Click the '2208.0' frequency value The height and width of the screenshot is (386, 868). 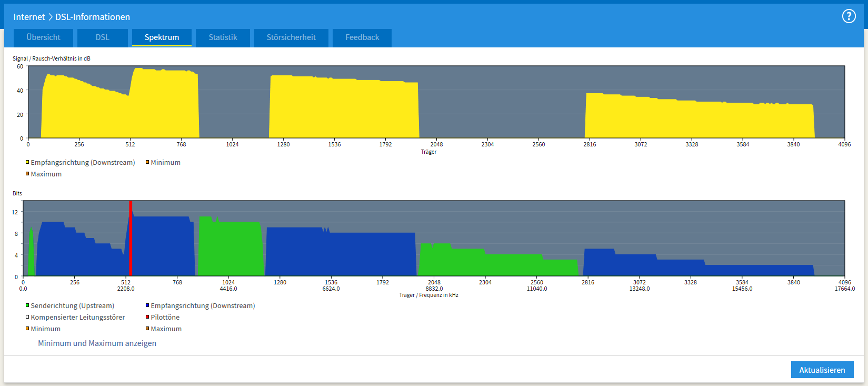(x=126, y=289)
